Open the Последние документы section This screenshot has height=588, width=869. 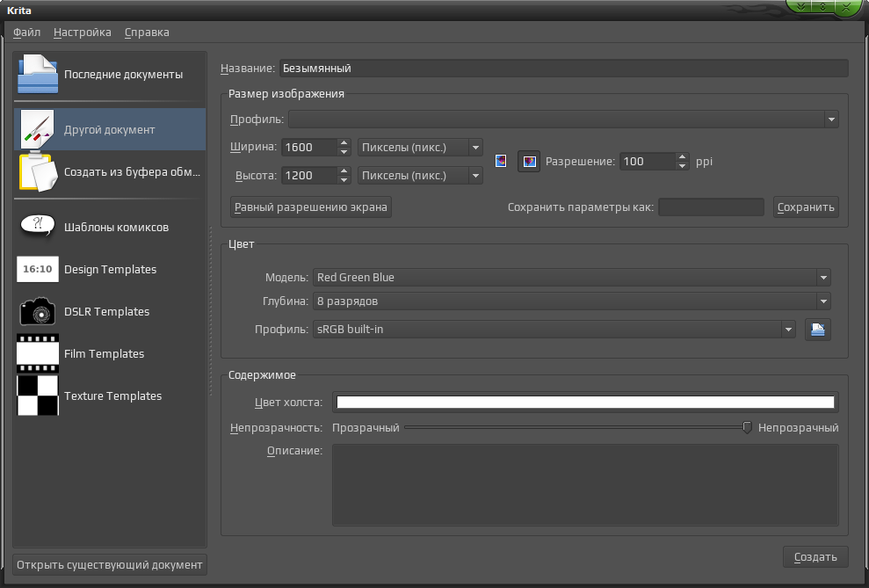110,74
